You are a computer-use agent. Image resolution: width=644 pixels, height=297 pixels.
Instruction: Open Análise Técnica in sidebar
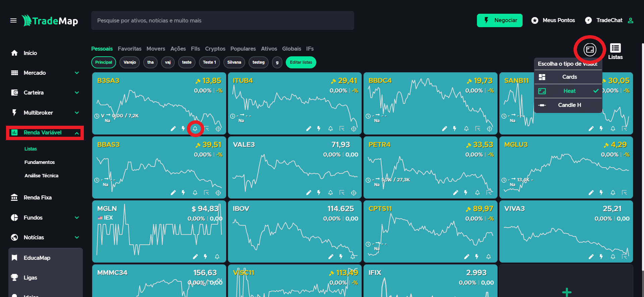(41, 176)
